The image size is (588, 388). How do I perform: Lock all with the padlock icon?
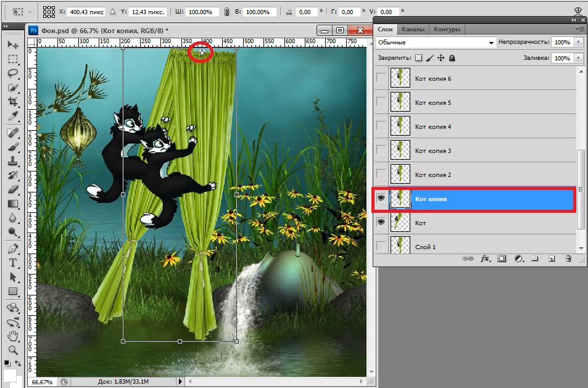[x=452, y=58]
